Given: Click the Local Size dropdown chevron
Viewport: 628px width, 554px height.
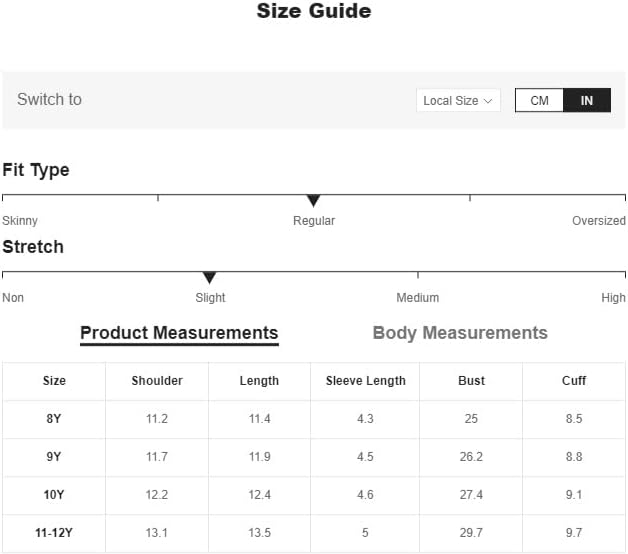Looking at the screenshot, I should 488,100.
